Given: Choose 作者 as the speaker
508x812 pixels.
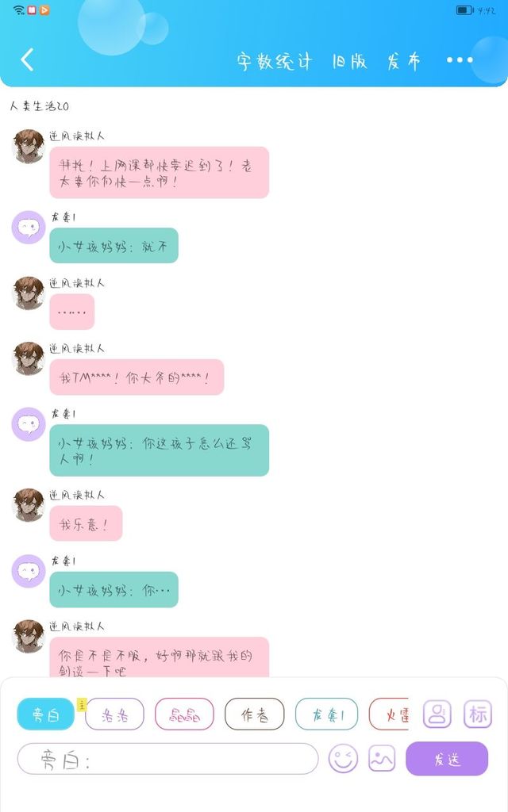Looking at the screenshot, I should pos(255,714).
